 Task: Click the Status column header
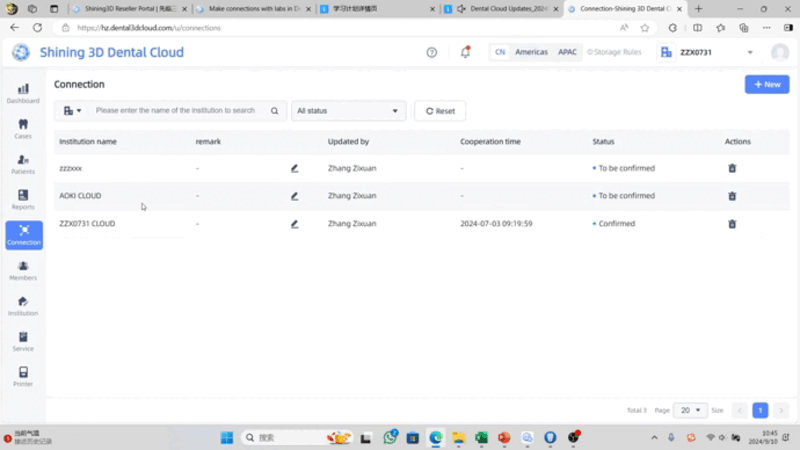[603, 141]
